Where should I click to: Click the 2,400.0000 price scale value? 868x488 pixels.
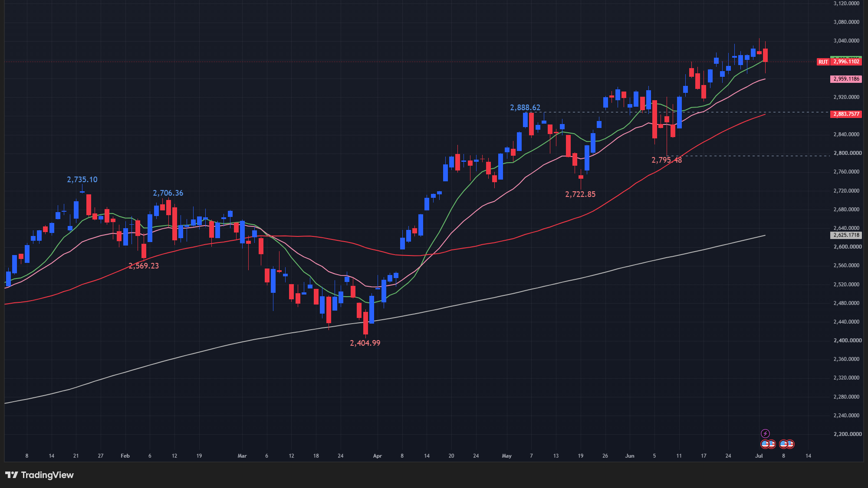pos(847,341)
